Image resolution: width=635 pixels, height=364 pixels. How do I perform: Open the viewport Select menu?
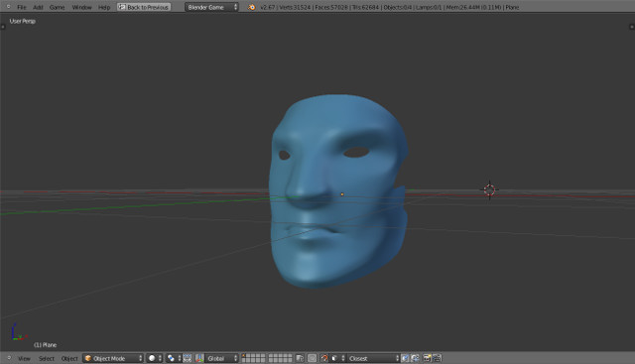click(47, 358)
